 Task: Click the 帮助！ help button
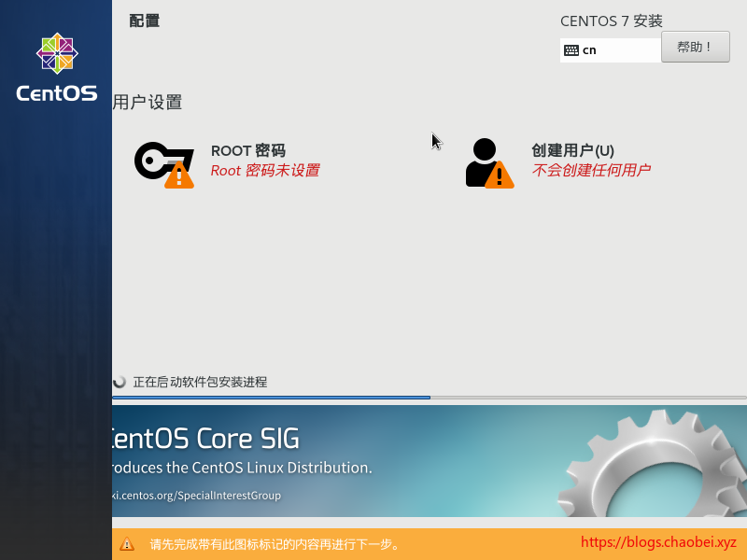point(695,47)
